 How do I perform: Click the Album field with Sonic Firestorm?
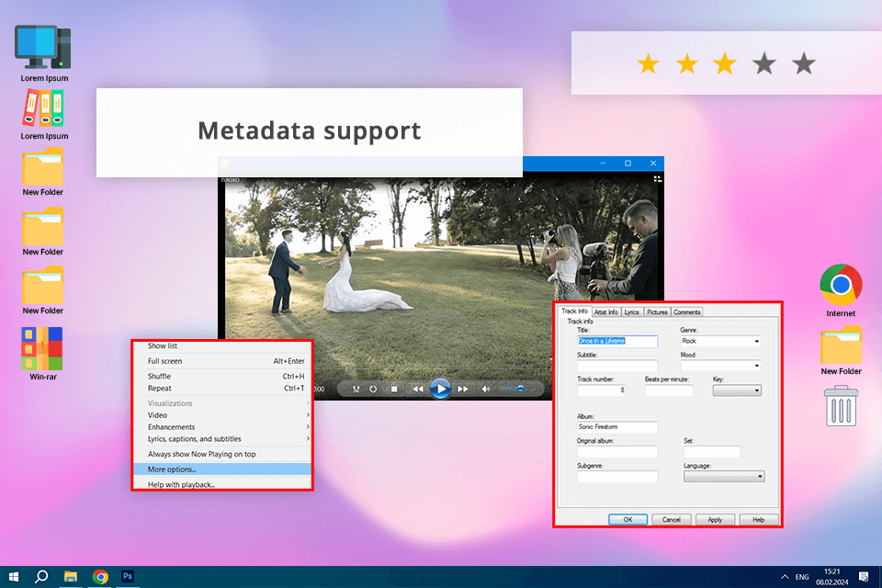(x=617, y=427)
